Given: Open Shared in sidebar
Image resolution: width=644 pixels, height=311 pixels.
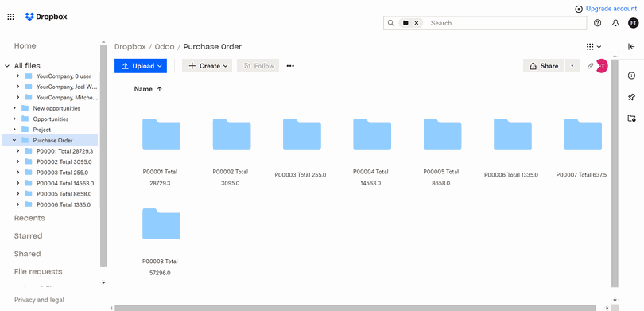Looking at the screenshot, I should [x=27, y=254].
